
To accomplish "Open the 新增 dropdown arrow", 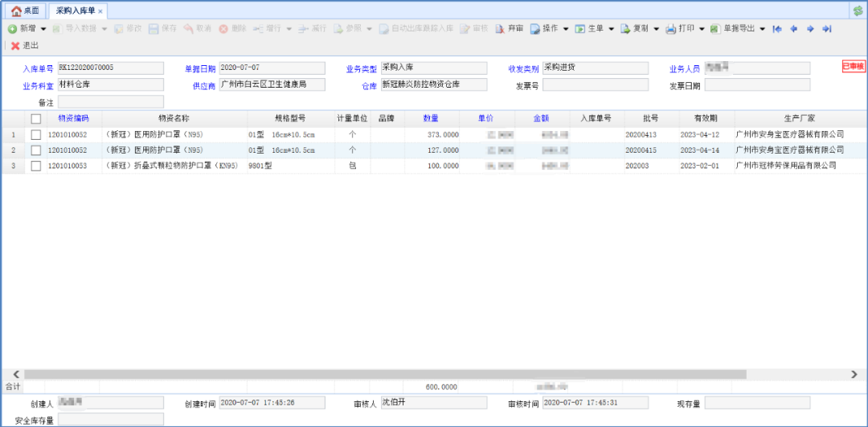I will (43, 29).
